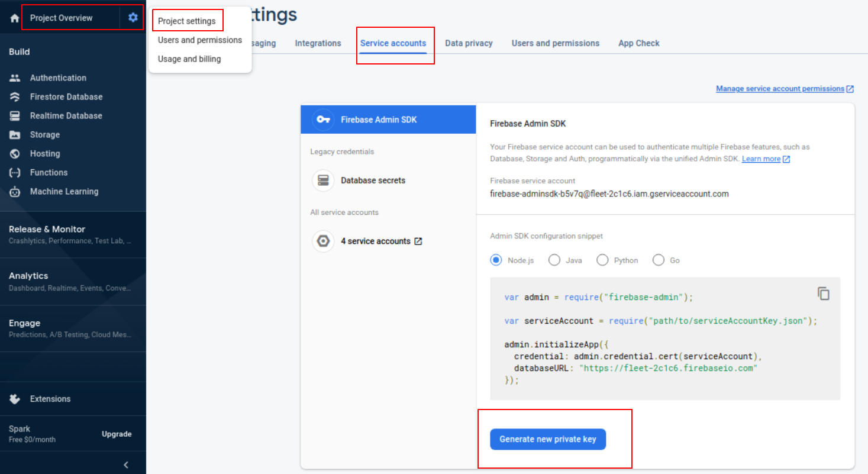
Task: Open the App Check tab
Action: click(x=639, y=43)
